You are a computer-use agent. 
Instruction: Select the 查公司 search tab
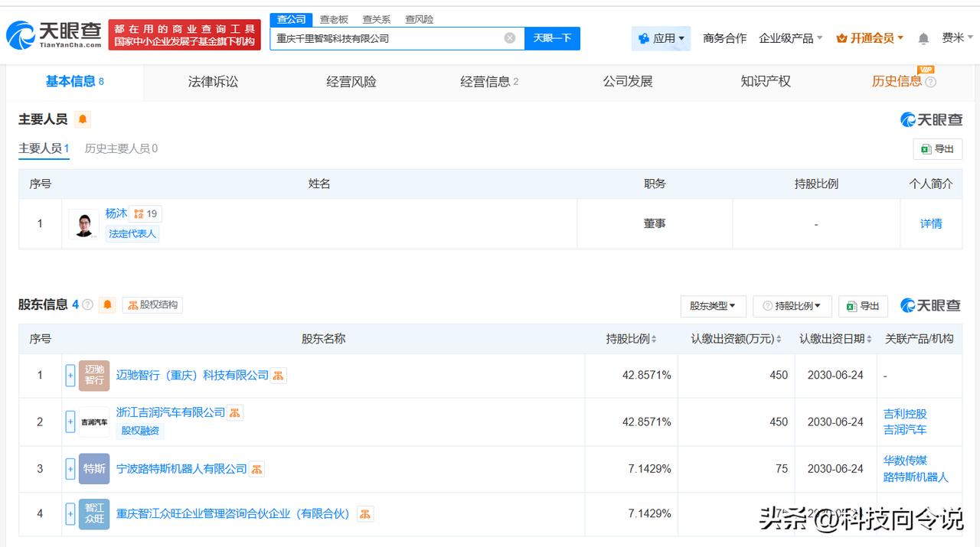click(291, 19)
